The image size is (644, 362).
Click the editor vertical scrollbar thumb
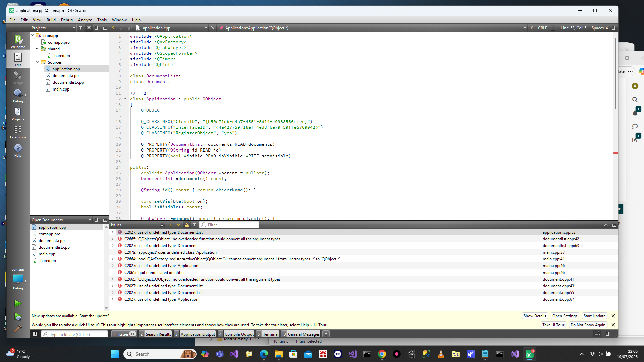pos(615,73)
